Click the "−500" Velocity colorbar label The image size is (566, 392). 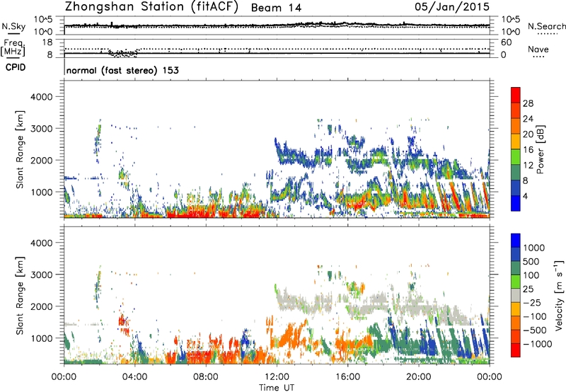[x=535, y=330]
